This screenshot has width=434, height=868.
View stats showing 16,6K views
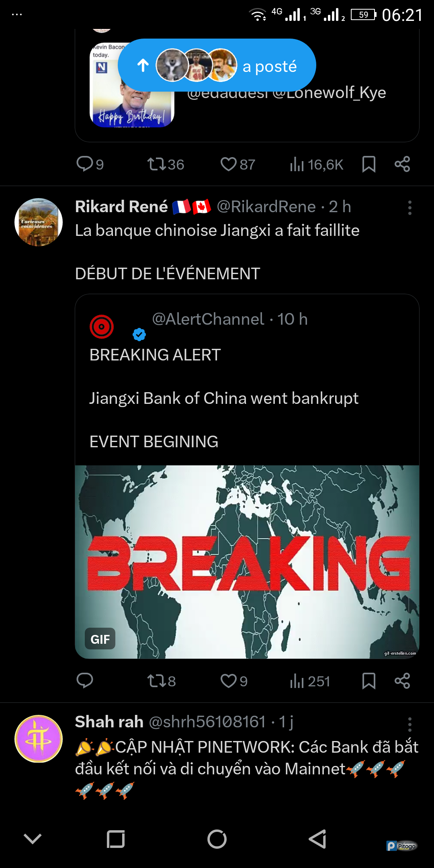pos(316,164)
